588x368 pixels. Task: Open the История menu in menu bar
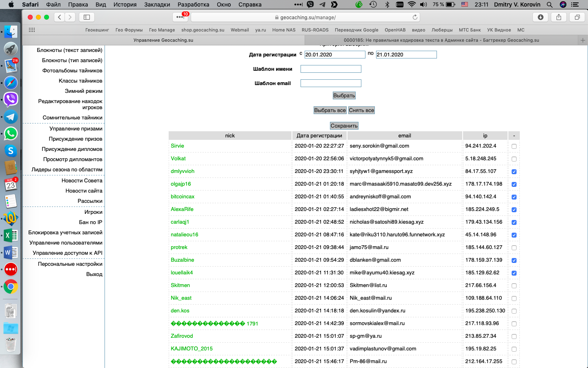pos(125,4)
